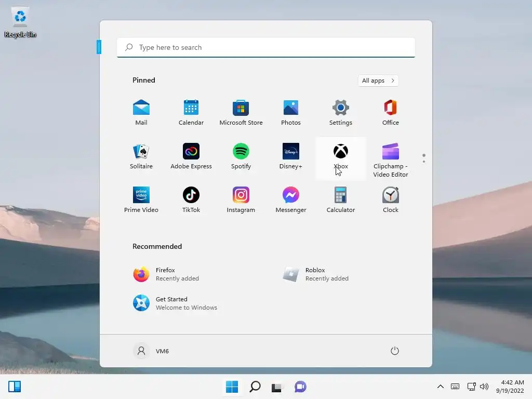Open recently added Roblox
The height and width of the screenshot is (399, 532).
(x=316, y=274)
